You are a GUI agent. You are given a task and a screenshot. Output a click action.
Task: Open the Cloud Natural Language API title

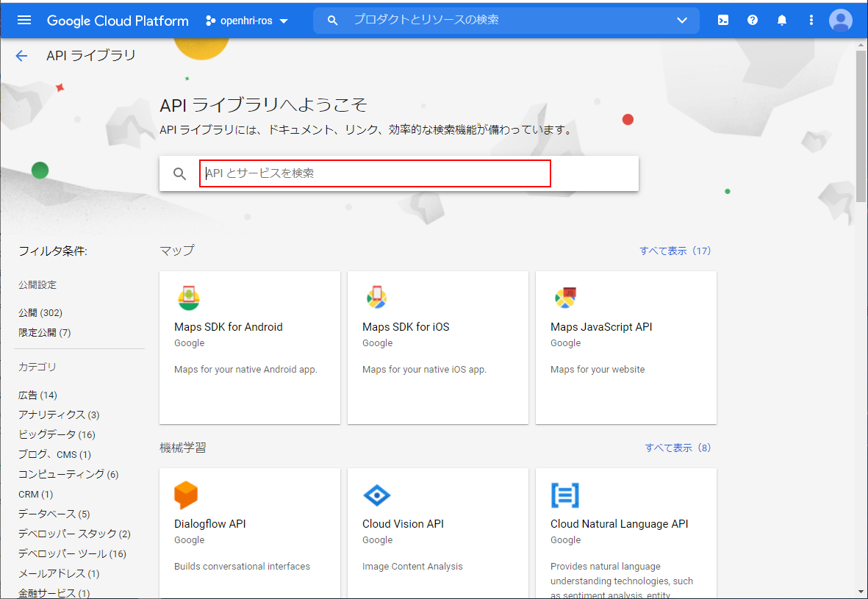[x=619, y=524]
